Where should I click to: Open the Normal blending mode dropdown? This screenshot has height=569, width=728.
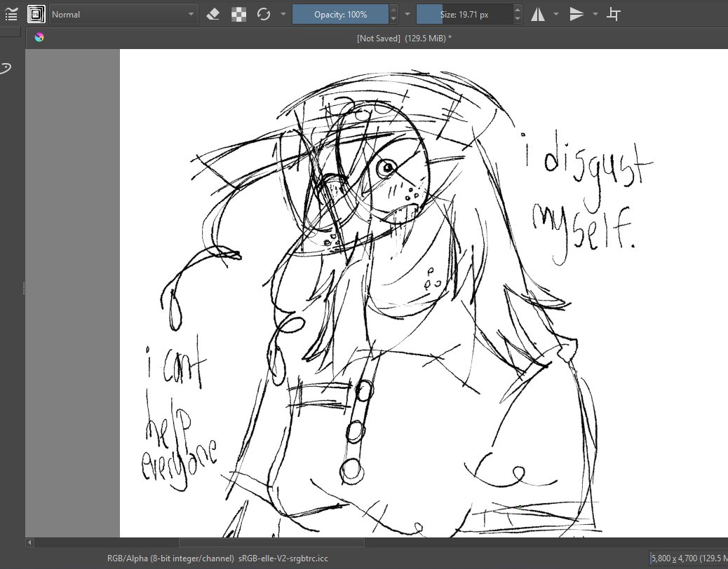[x=123, y=15]
